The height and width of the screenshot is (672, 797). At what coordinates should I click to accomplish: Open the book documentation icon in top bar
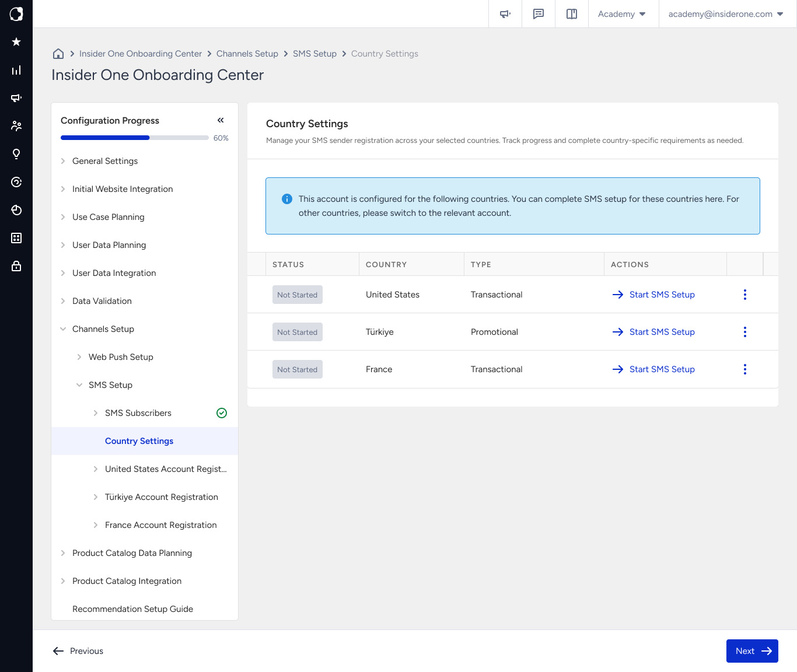point(572,14)
